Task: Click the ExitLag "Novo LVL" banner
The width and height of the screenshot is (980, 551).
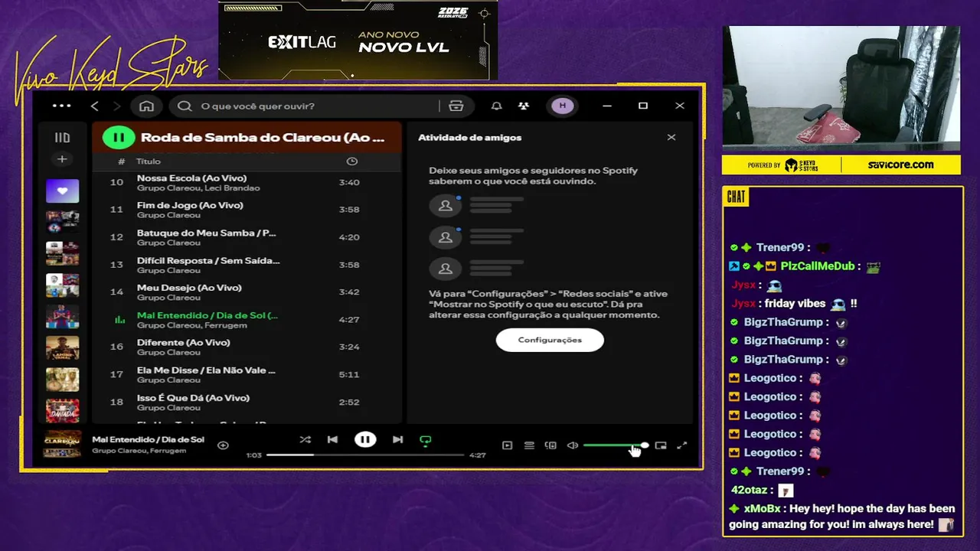Action: pyautogui.click(x=358, y=40)
